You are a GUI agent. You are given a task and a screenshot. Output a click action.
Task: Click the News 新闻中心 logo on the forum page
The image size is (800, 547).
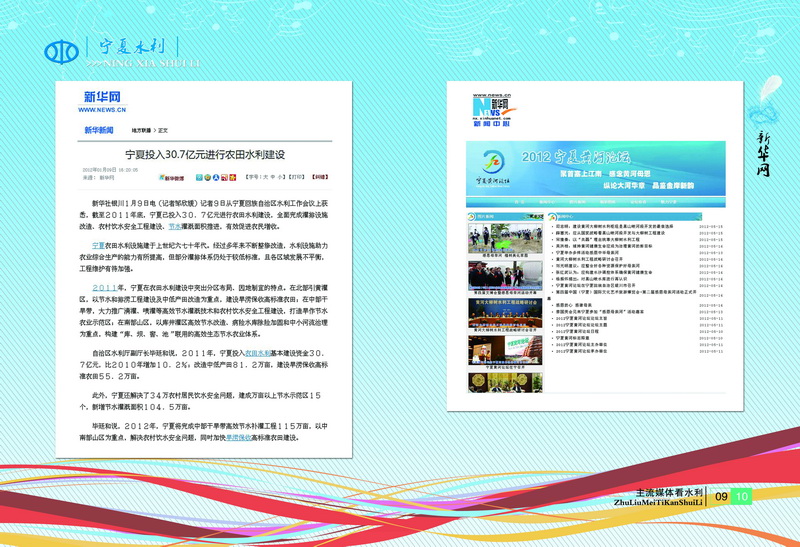tap(492, 110)
